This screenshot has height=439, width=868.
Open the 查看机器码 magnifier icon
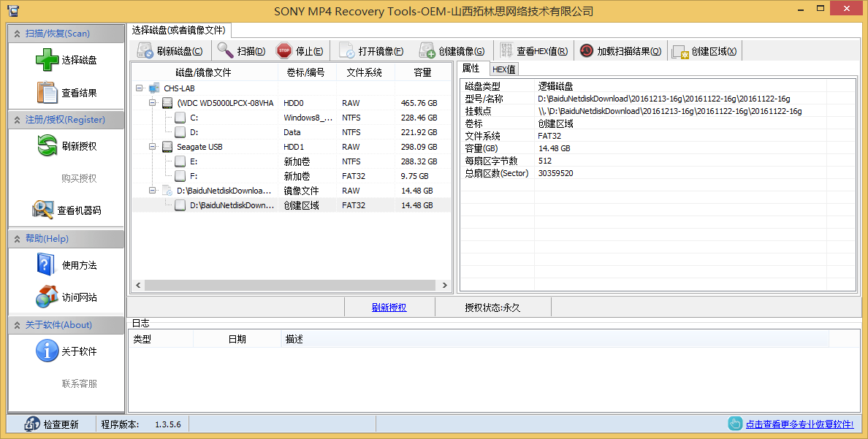coord(42,210)
